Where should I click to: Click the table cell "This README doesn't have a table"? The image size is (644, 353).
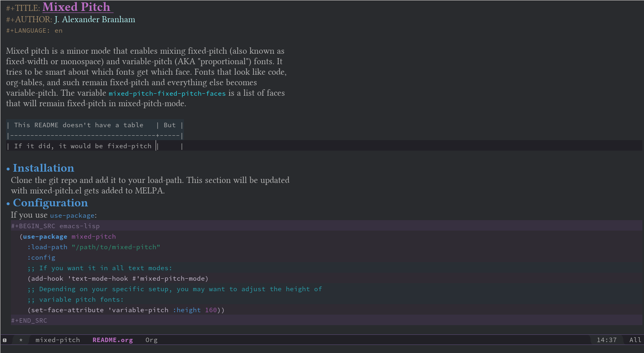(79, 125)
